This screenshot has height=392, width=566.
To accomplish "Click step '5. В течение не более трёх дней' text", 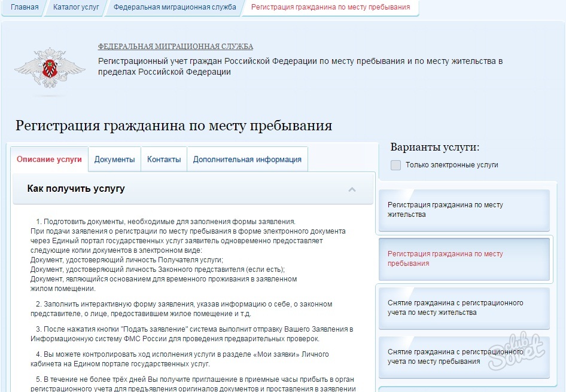I will click(193, 384).
